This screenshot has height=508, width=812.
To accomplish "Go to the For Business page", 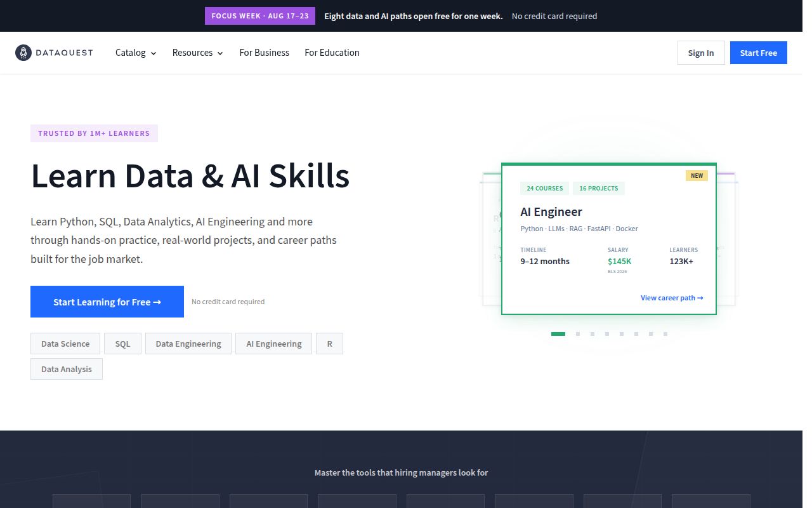I will [265, 53].
